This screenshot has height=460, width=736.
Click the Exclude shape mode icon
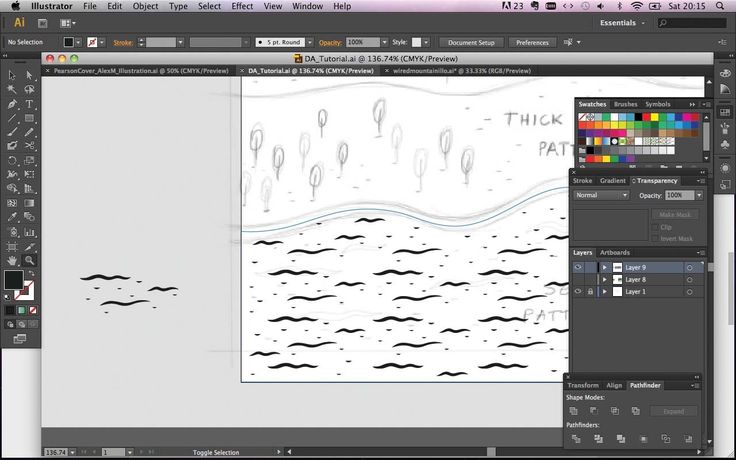(x=636, y=411)
